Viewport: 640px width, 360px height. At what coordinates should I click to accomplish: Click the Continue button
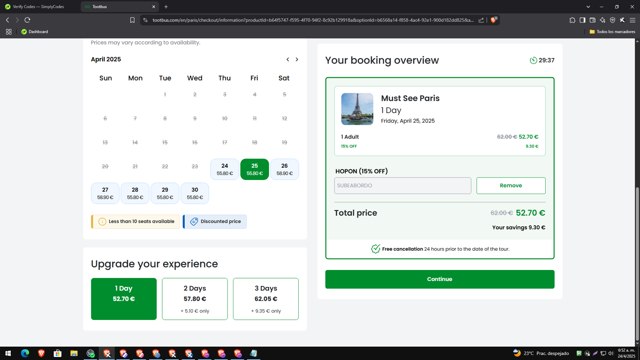(x=440, y=279)
